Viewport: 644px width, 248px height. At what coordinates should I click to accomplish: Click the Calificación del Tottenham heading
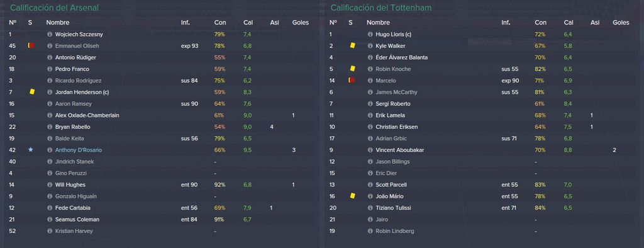(x=380, y=8)
